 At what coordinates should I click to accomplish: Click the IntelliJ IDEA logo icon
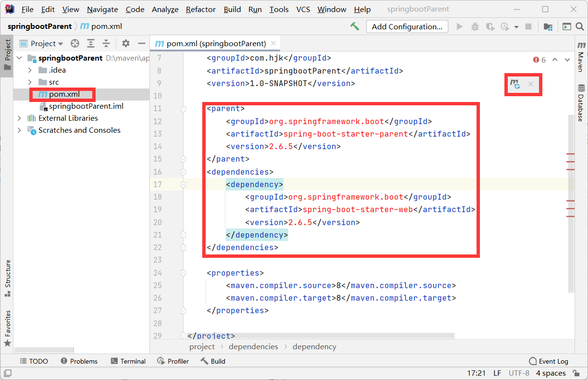coord(9,9)
